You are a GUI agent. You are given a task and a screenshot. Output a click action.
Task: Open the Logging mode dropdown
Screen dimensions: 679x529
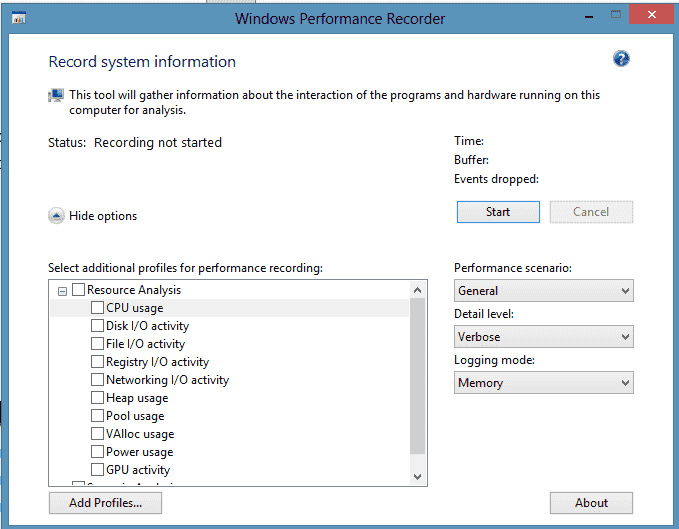543,383
